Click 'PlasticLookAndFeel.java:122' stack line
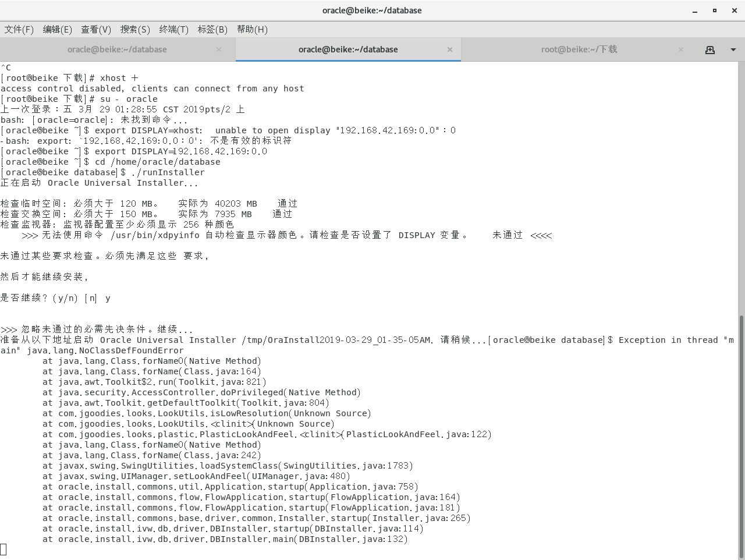745x560 pixels. pos(267,434)
